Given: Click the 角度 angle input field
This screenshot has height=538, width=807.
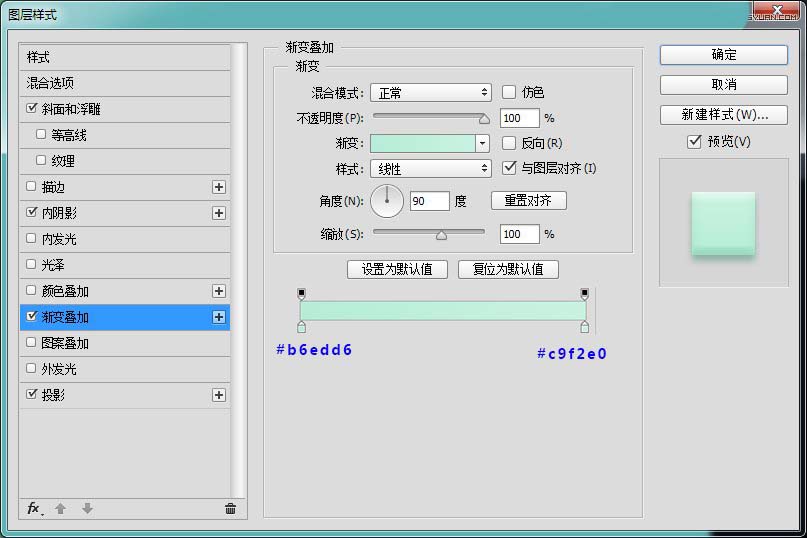Looking at the screenshot, I should (429, 201).
